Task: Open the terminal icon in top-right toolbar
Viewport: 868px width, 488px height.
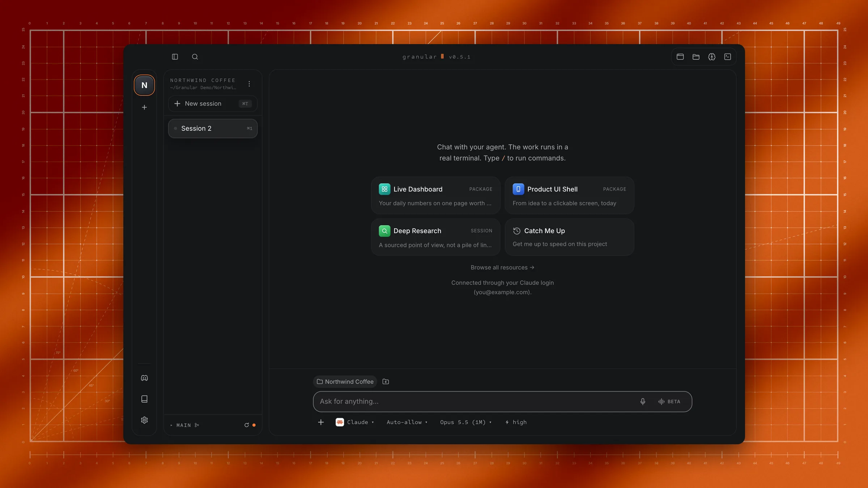Action: 728,57
